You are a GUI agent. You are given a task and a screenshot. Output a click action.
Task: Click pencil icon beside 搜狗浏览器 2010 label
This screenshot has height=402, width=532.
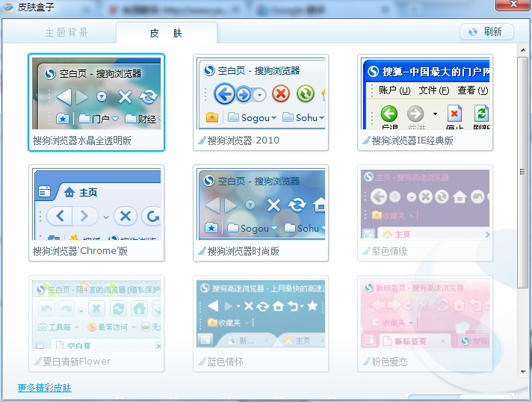click(201, 140)
